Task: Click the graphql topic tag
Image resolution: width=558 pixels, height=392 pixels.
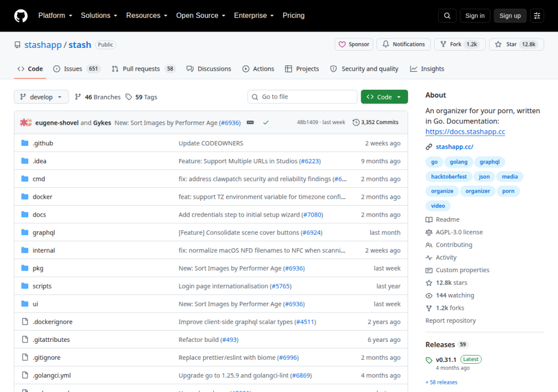Action: [489, 162]
